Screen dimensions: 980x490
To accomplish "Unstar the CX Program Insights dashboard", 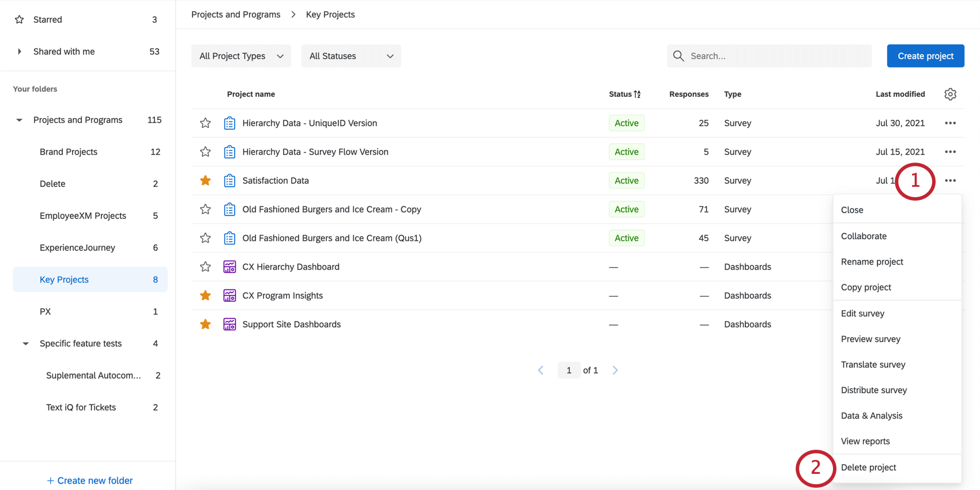I will [205, 296].
